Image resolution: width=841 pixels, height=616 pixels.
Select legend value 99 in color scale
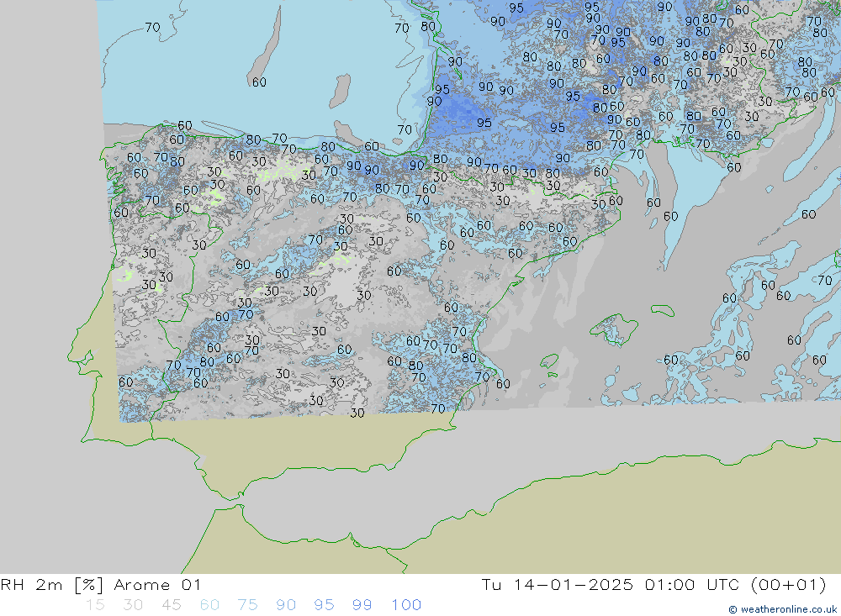click(x=362, y=605)
